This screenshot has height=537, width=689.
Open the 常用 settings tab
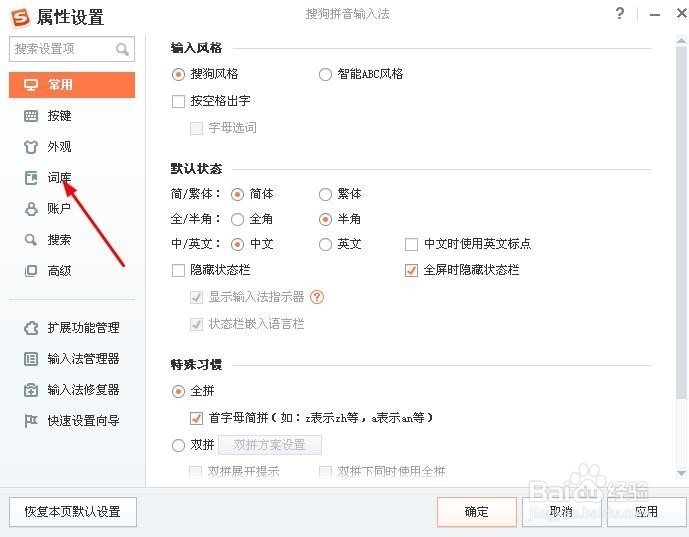click(x=72, y=85)
